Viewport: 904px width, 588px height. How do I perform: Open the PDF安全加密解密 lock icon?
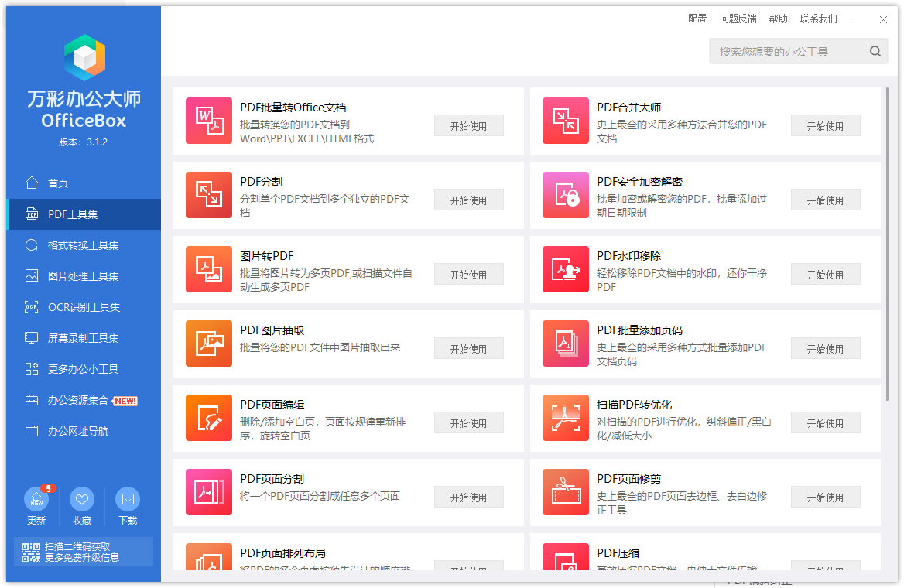point(566,195)
